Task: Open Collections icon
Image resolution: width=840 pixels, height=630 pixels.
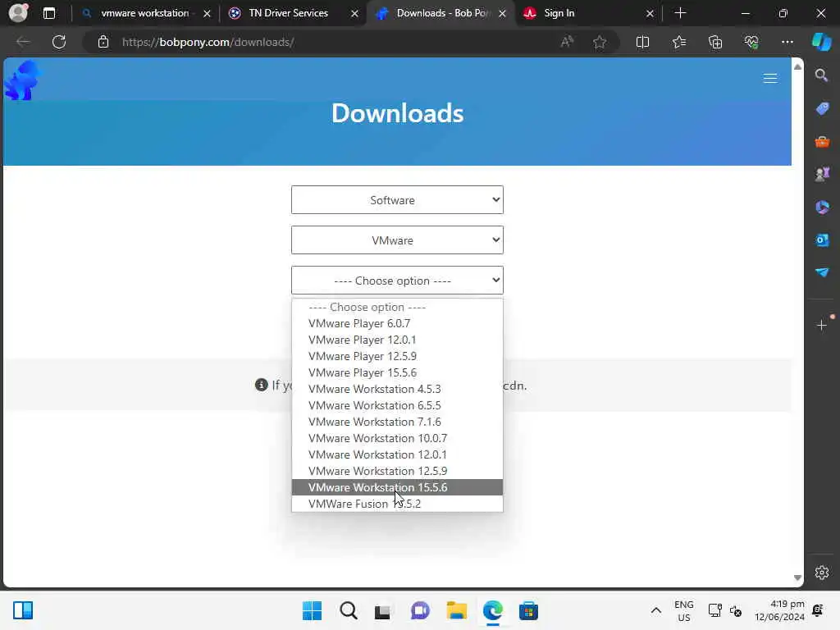Action: [x=715, y=42]
